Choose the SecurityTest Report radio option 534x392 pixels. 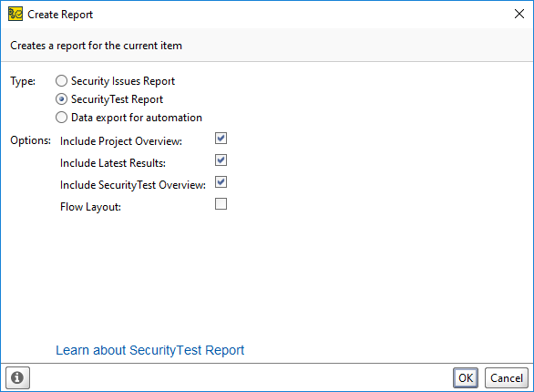pos(61,99)
